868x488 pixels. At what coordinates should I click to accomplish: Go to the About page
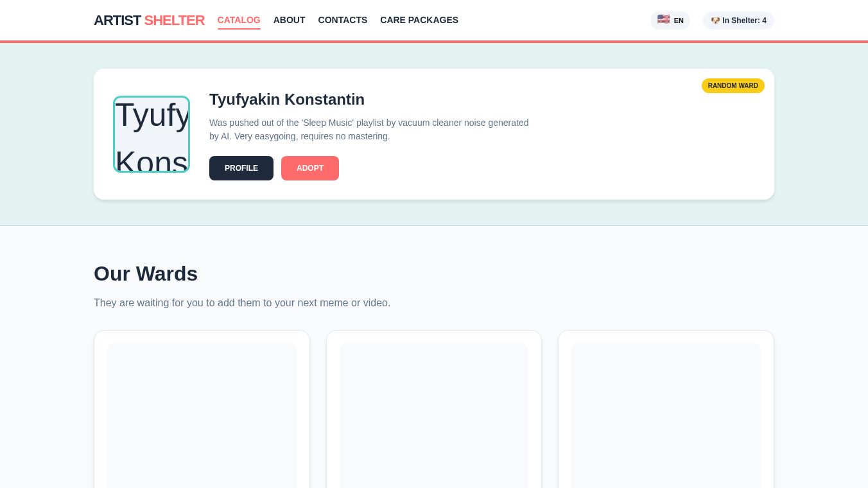[x=290, y=20]
